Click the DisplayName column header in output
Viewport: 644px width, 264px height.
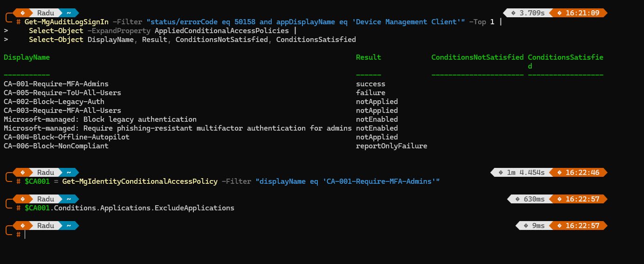(27, 57)
